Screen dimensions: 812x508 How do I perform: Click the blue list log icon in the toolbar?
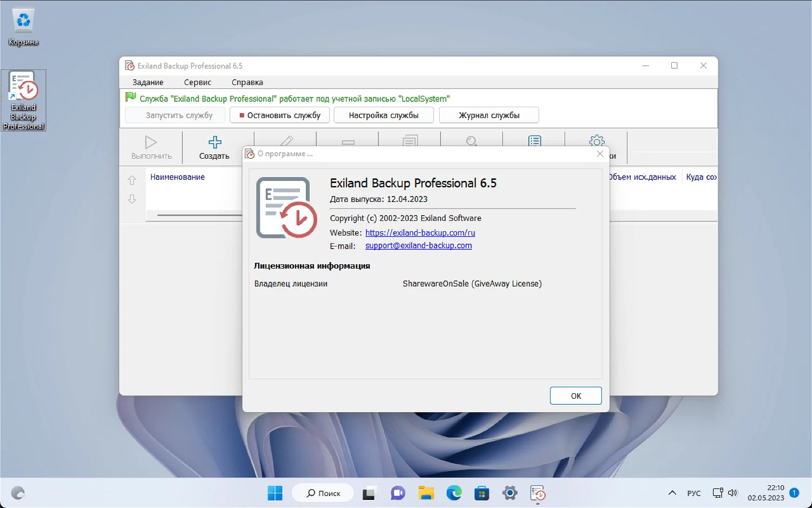534,141
